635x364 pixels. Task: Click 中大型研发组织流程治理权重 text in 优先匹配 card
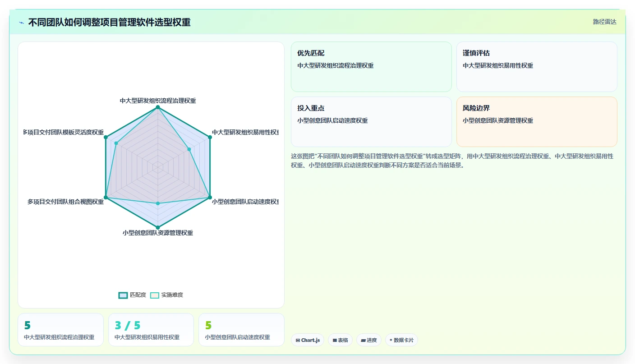pyautogui.click(x=336, y=65)
